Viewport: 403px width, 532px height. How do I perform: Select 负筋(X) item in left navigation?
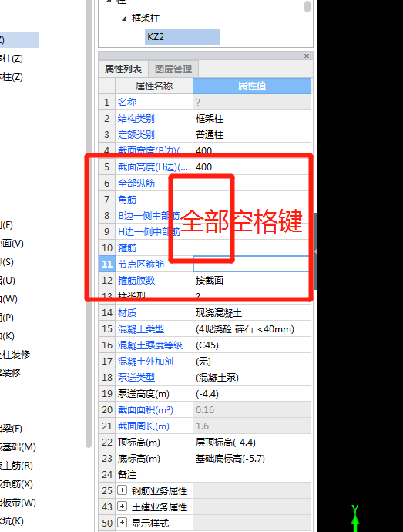16,484
